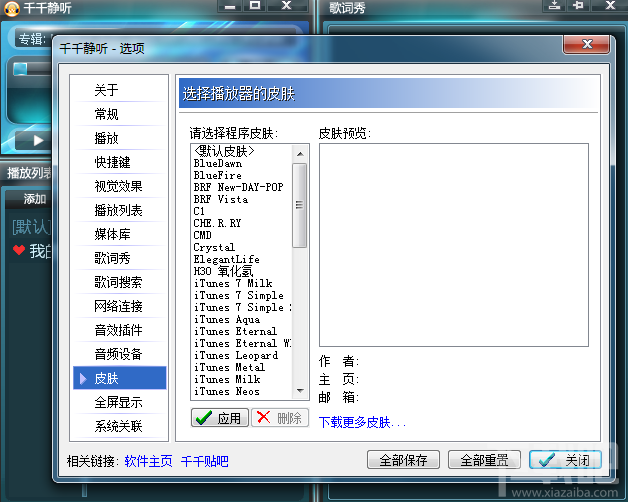The height and width of the screenshot is (502, 628).
Task: Select the iTunes 7 Milk skin
Action: (242, 283)
